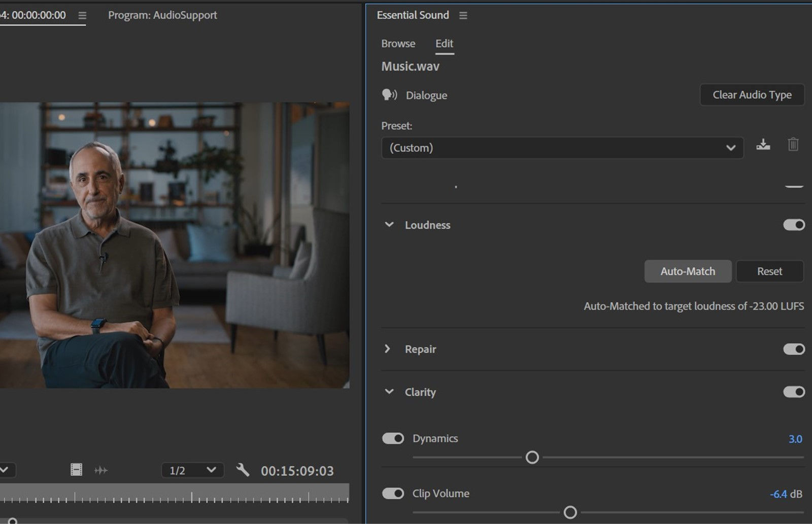Screen dimensions: 812x524
Task: Open the 1/2 playback resolution dropdown
Action: tap(192, 470)
